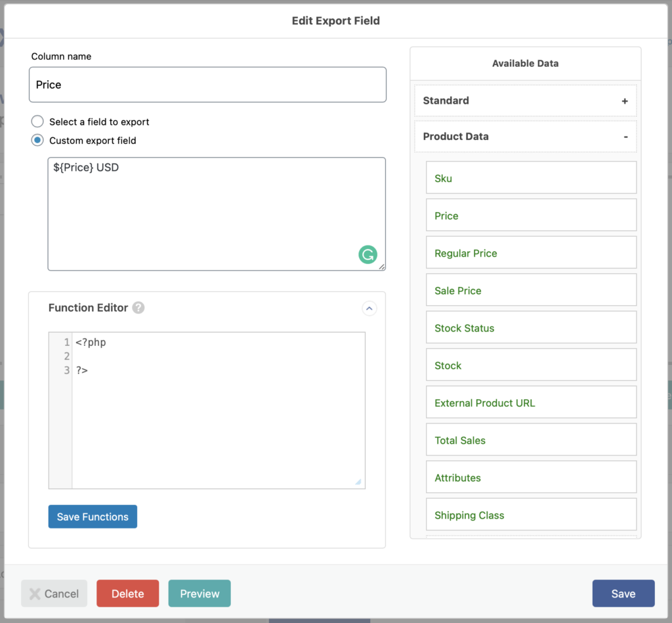Click the Save Functions button
This screenshot has height=623, width=672.
point(93,517)
